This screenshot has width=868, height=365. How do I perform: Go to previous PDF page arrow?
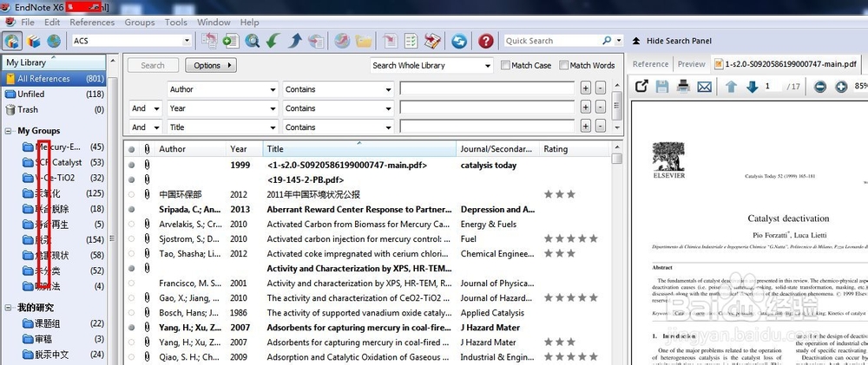(x=731, y=87)
